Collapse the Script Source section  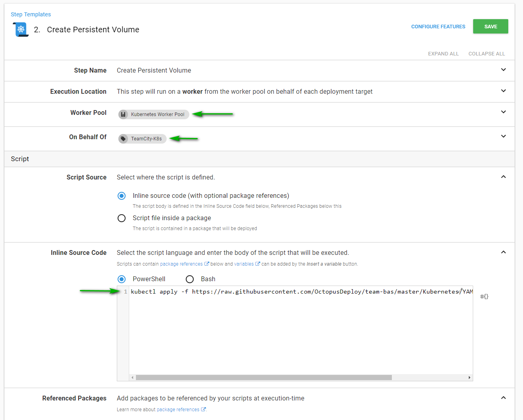tap(503, 177)
